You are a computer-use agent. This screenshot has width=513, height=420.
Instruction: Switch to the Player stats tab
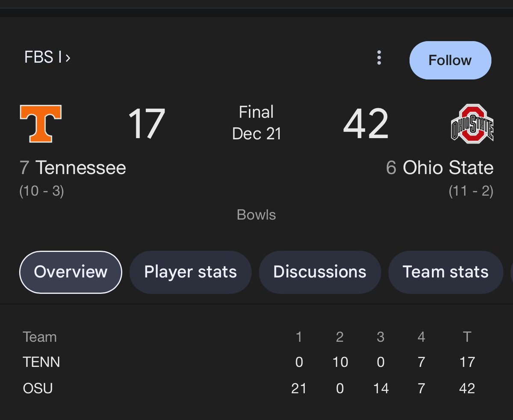(x=190, y=272)
